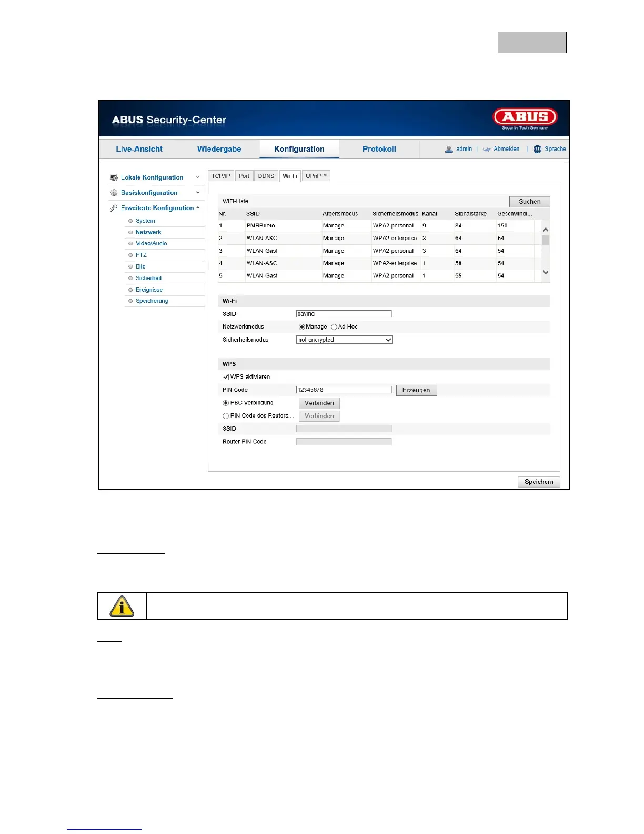Click the admin user icon
644x834 pixels.
(x=449, y=150)
